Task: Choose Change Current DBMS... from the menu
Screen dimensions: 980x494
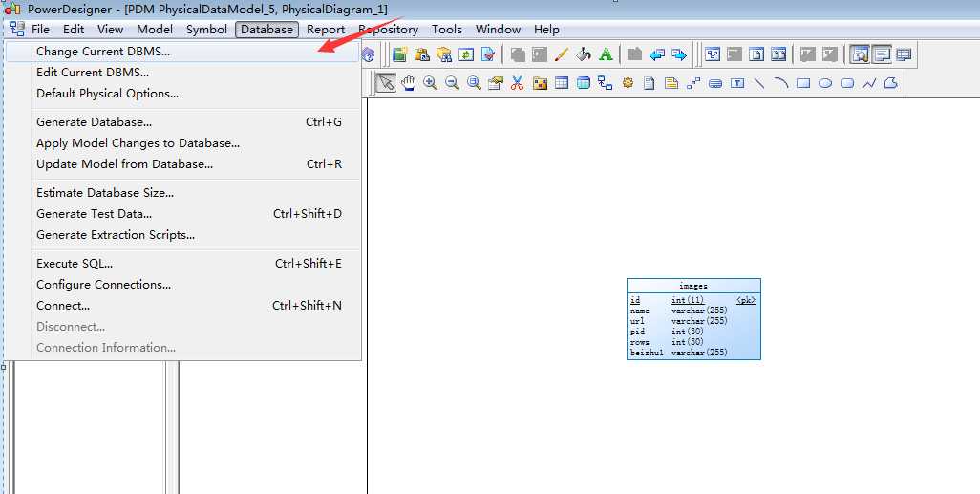Action: [x=183, y=52]
